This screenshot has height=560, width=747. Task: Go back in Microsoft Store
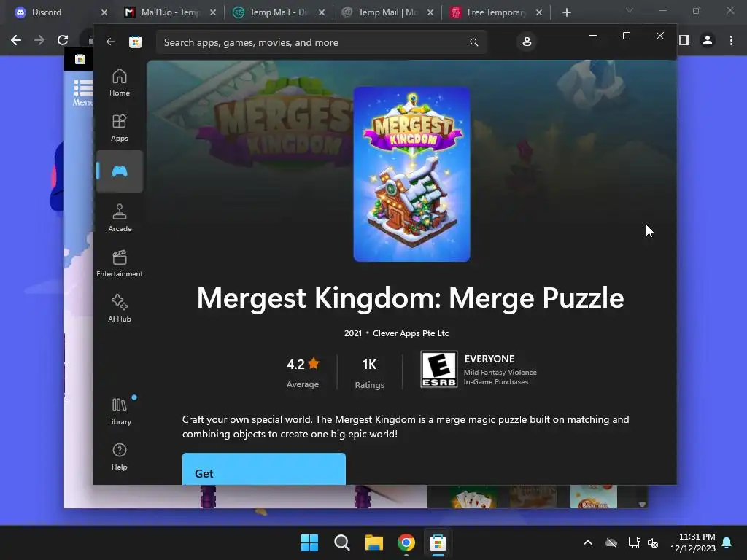pyautogui.click(x=111, y=42)
